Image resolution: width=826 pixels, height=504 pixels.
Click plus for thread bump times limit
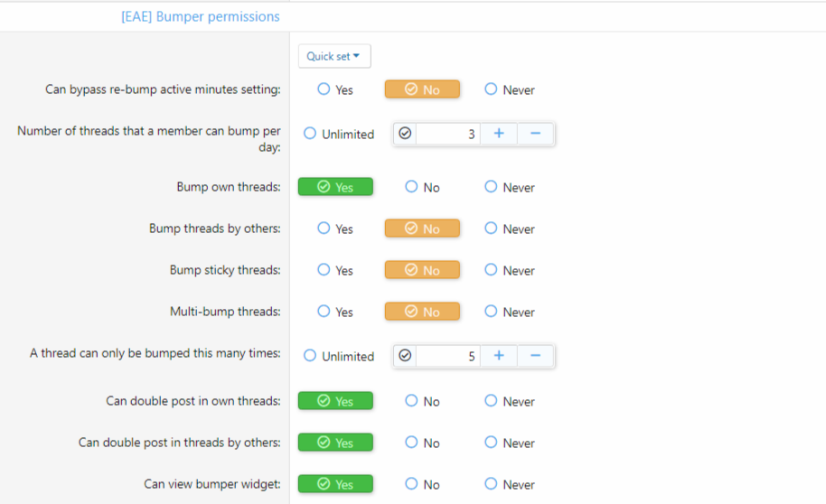(x=498, y=356)
